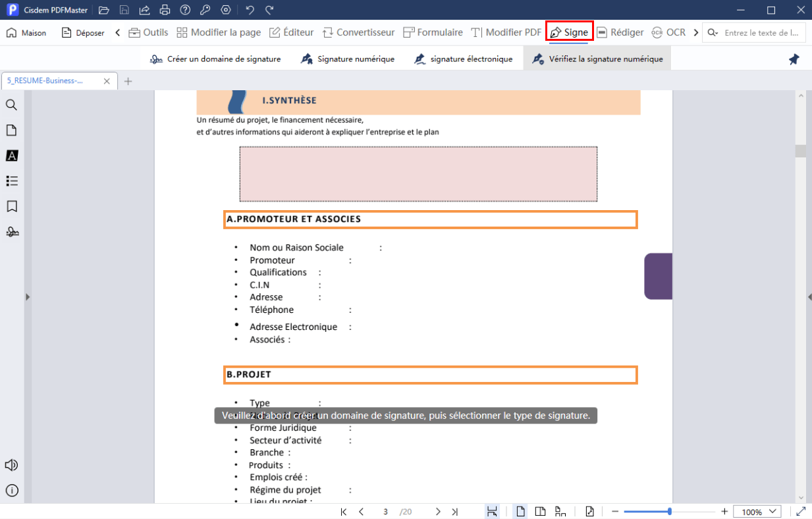This screenshot has width=812, height=519.
Task: Click the share/export icon in title bar
Action: tap(145, 10)
